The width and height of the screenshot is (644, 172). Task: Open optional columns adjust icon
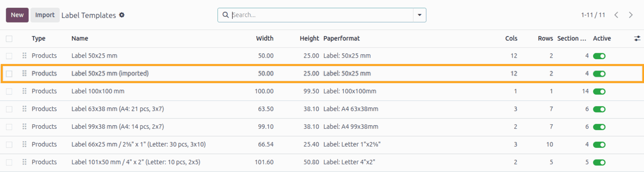click(x=637, y=38)
